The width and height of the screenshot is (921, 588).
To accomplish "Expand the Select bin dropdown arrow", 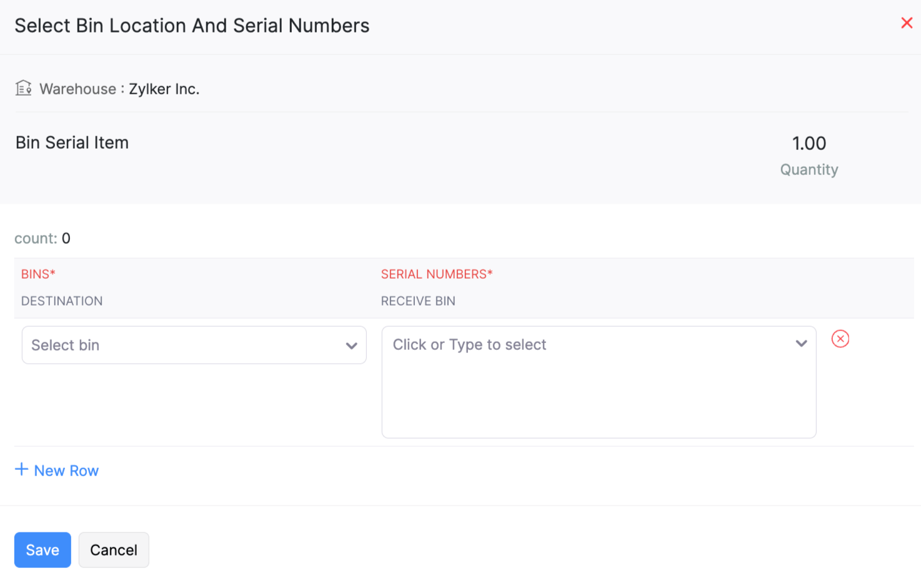I will [x=351, y=346].
